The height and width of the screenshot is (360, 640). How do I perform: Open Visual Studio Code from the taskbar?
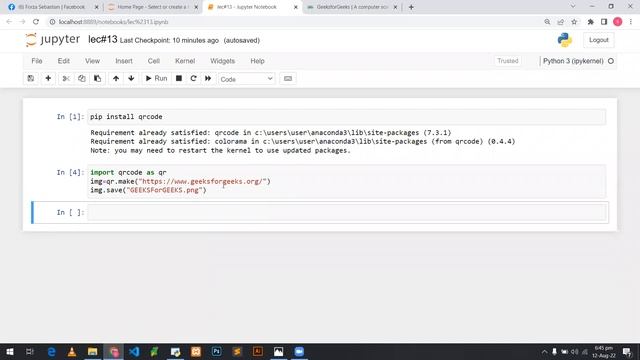click(134, 351)
